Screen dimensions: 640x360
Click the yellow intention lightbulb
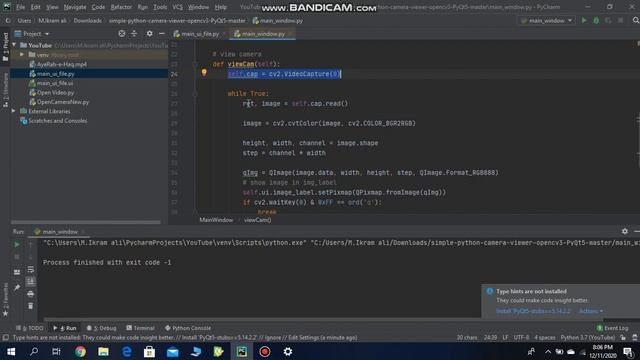pos(204,73)
